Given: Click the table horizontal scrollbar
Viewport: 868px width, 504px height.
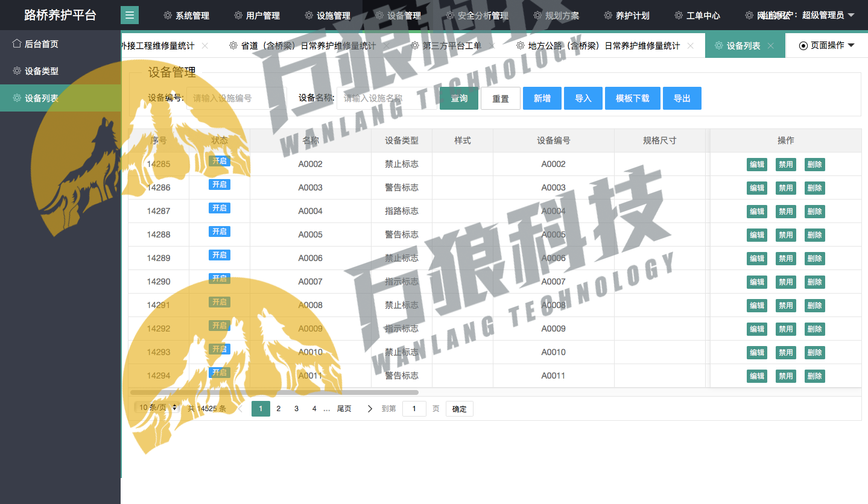Looking at the screenshot, I should tap(274, 392).
